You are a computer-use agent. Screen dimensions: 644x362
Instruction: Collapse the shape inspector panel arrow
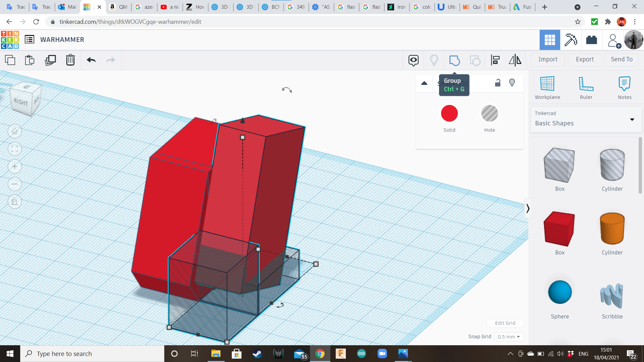pos(424,83)
